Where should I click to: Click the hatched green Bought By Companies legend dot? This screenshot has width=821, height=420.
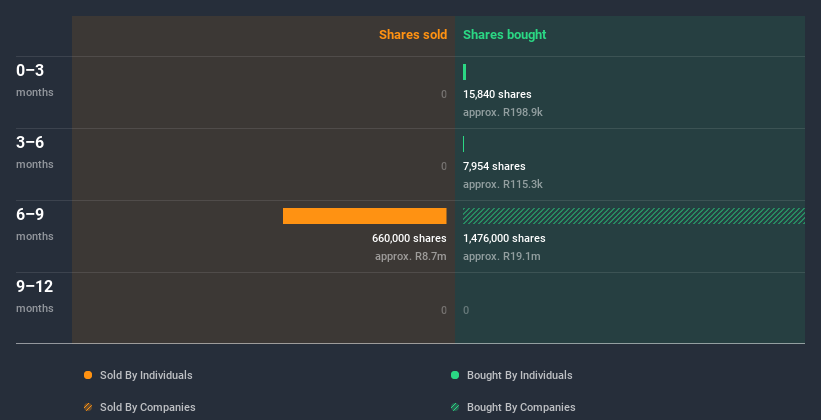point(455,407)
